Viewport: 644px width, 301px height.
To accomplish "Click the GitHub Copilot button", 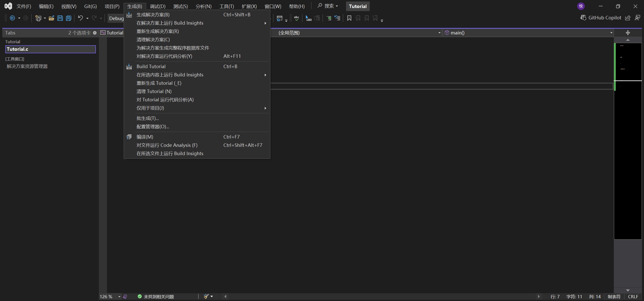I will coord(601,18).
